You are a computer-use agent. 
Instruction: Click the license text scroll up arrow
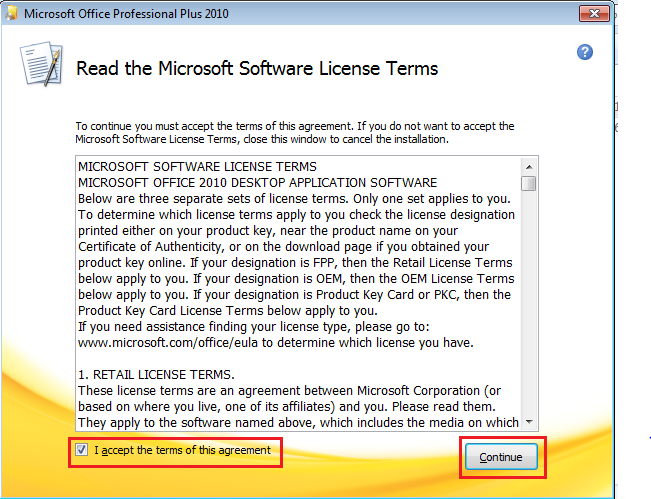click(529, 167)
